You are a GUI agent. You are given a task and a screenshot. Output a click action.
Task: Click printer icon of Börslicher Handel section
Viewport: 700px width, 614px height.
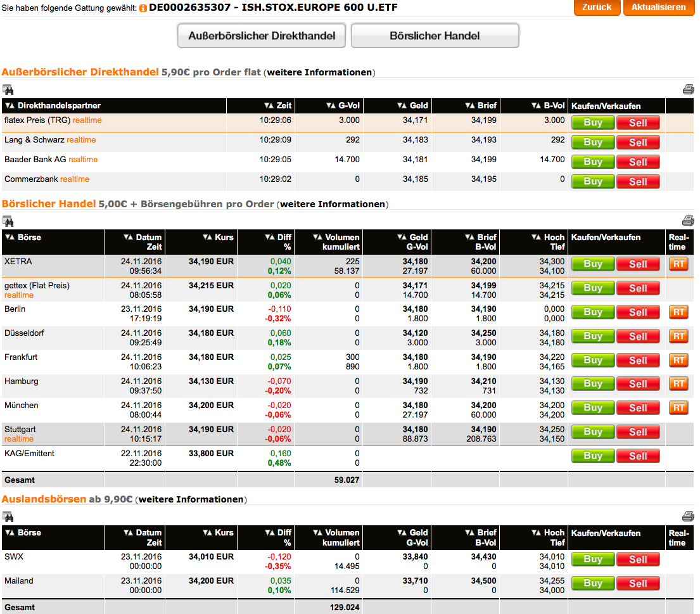pos(688,221)
